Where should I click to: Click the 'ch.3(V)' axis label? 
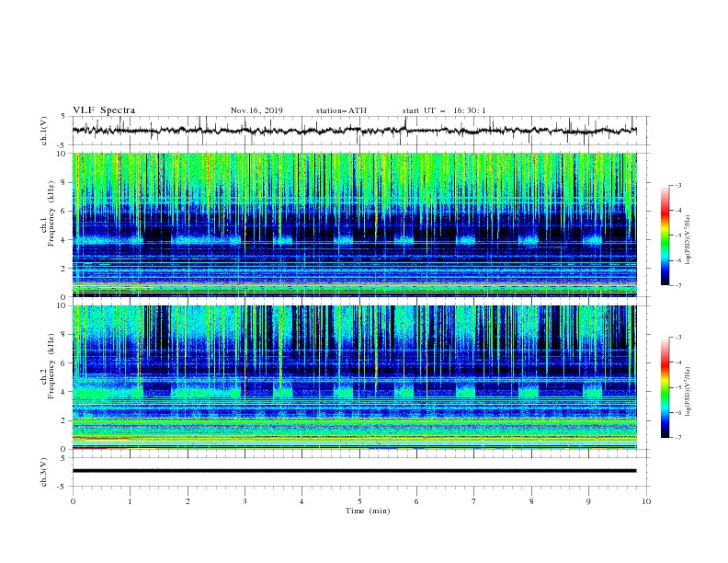pos(44,472)
